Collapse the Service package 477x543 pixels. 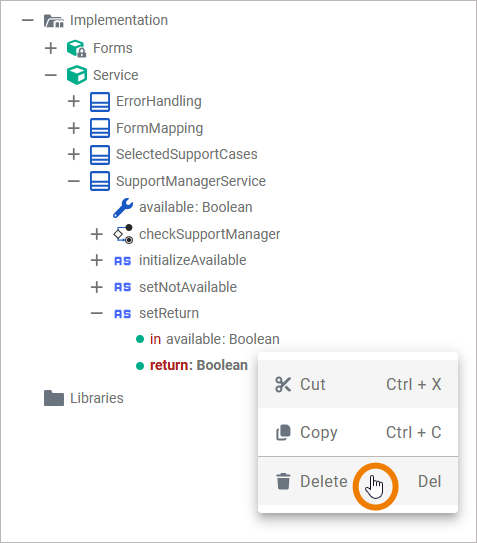click(51, 75)
